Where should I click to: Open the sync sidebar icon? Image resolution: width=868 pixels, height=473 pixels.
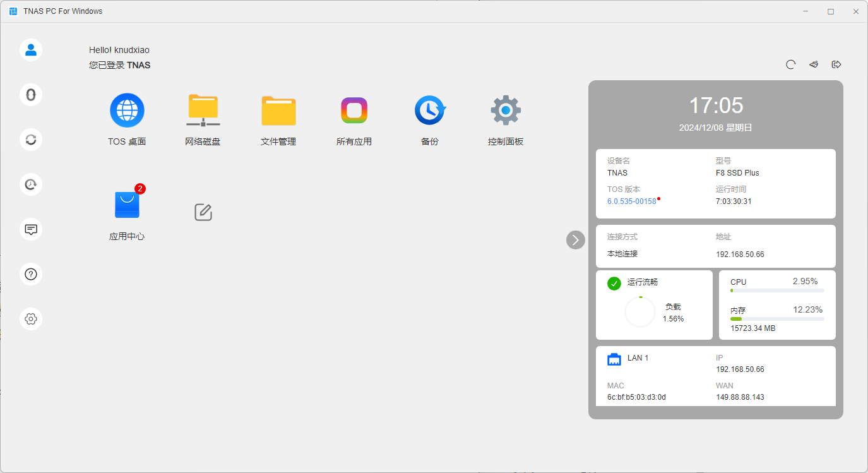pyautogui.click(x=31, y=140)
